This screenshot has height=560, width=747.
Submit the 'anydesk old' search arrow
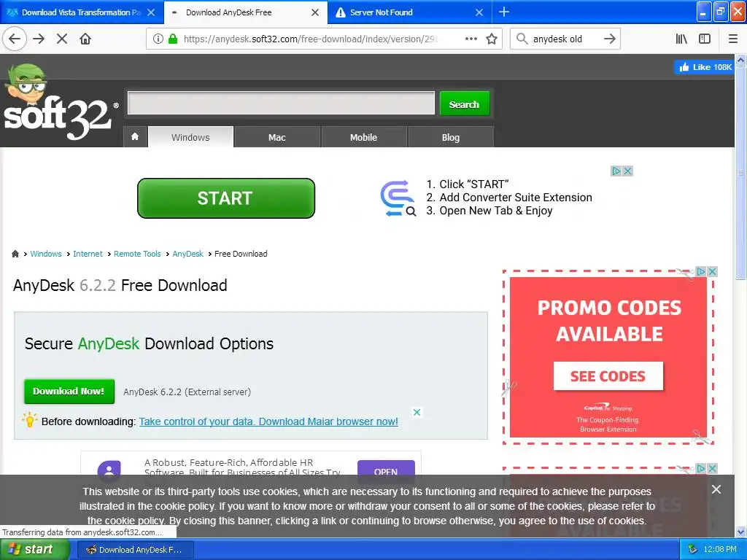pyautogui.click(x=610, y=39)
